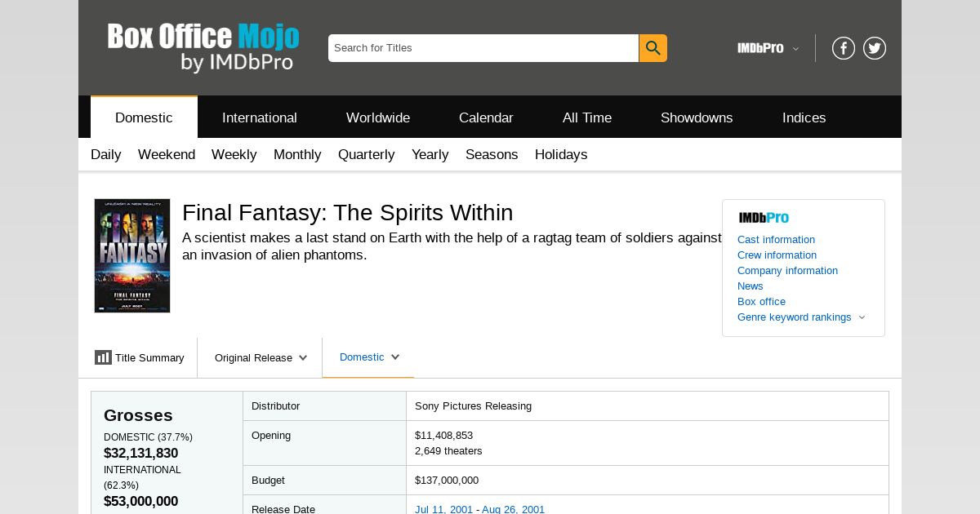980x514 pixels.
Task: Open the Facebook icon link
Action: point(844,48)
